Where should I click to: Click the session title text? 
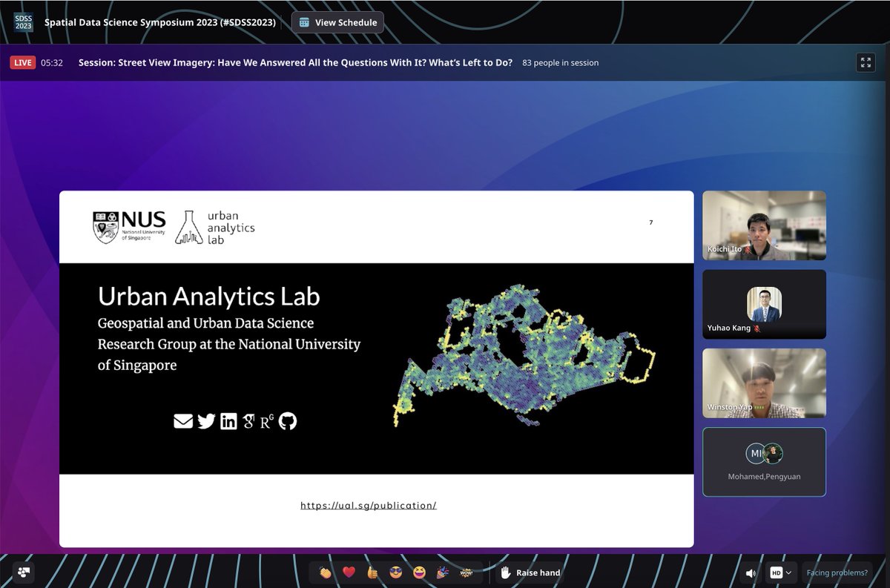pyautogui.click(x=295, y=63)
